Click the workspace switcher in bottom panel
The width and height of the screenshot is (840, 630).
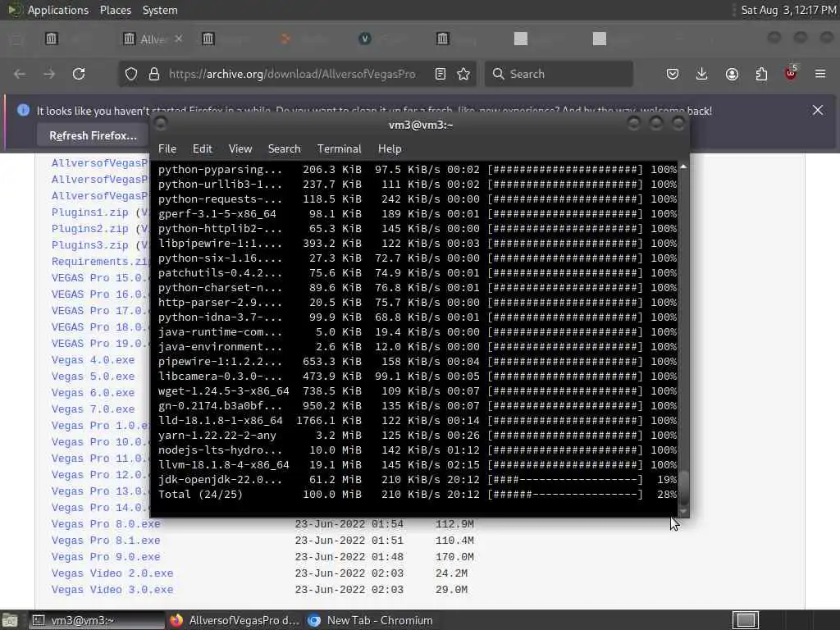click(746, 620)
